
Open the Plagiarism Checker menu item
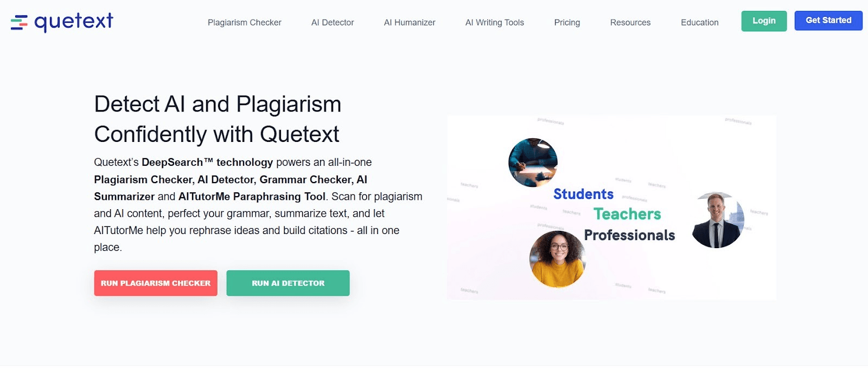click(x=244, y=22)
